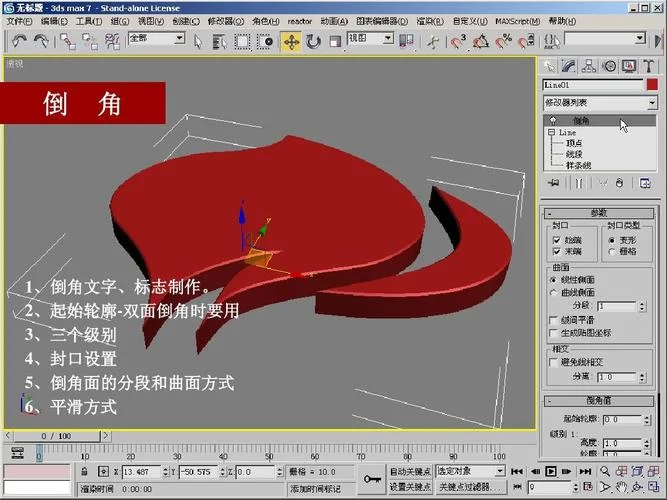Select the Morph cap type radio

point(612,240)
